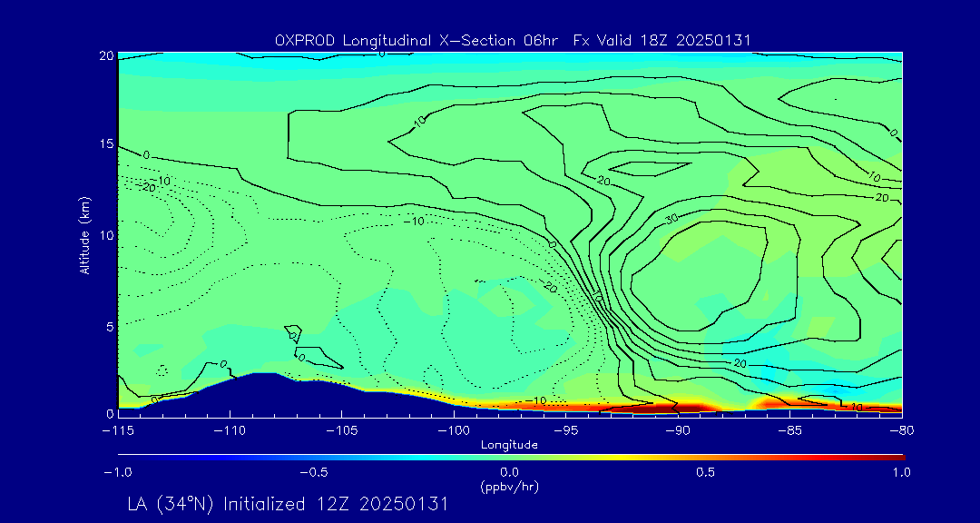Image resolution: width=980 pixels, height=523 pixels.
Task: Click the -1.0 colorbar value label
Action: pos(118,472)
